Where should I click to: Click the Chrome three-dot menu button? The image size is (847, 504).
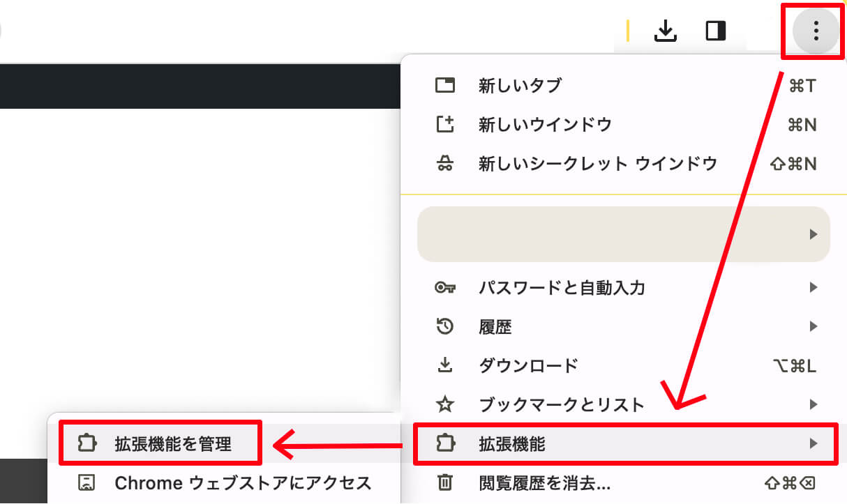(x=815, y=31)
